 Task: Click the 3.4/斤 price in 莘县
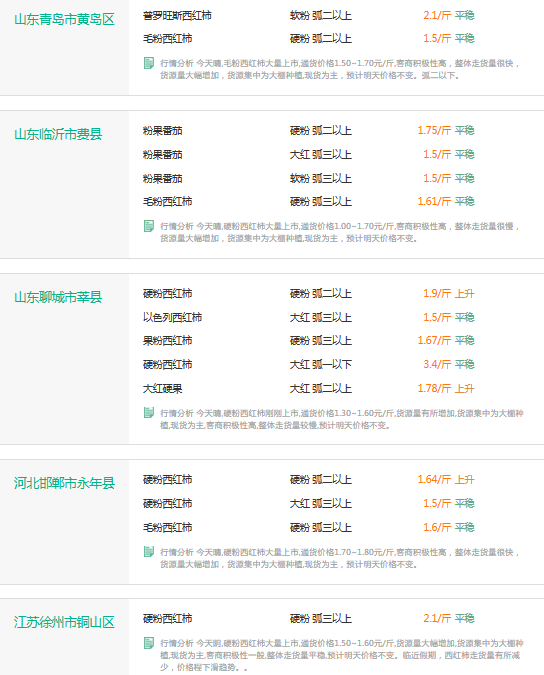437,365
